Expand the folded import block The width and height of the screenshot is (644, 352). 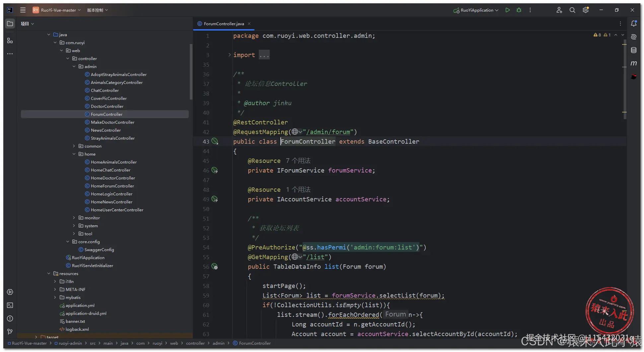click(229, 55)
